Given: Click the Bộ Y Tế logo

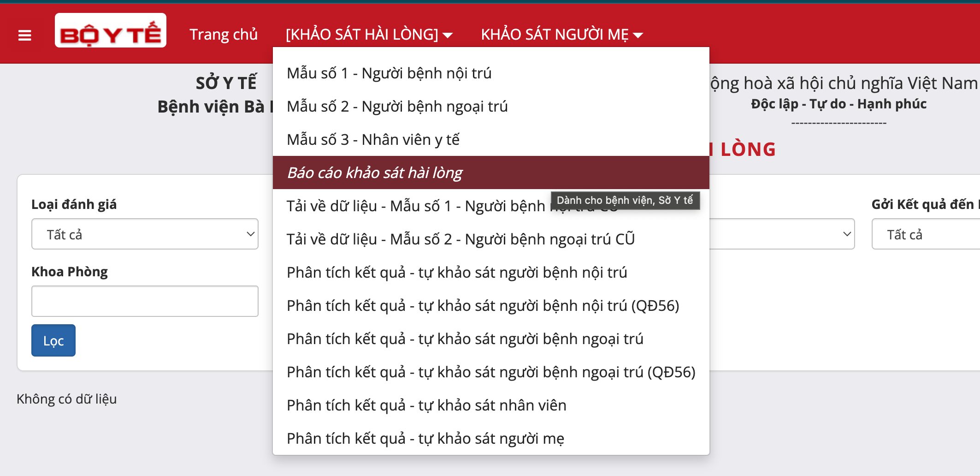Looking at the screenshot, I should pos(111,31).
